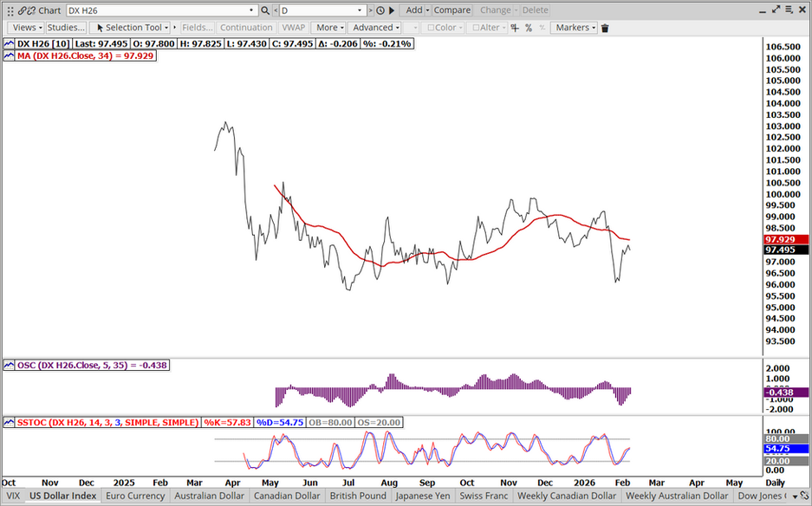The width and height of the screenshot is (812, 506).
Task: Click the VWAP button
Action: [x=294, y=28]
